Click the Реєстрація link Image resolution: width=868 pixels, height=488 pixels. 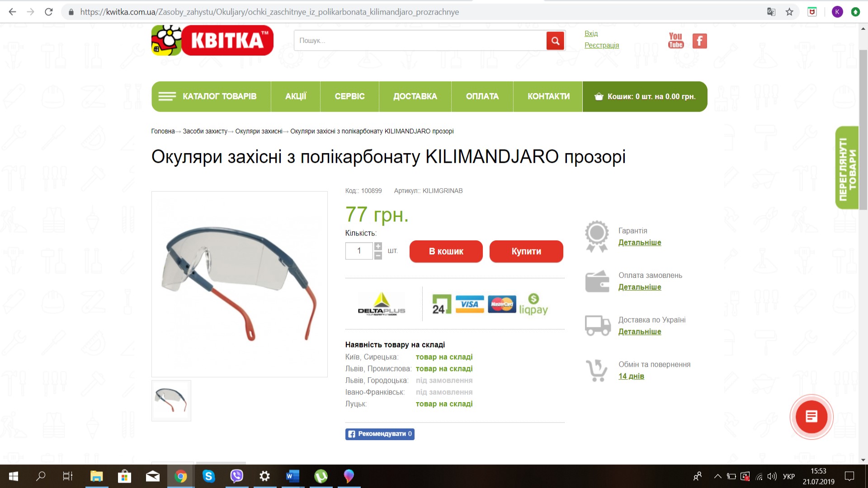click(x=602, y=45)
